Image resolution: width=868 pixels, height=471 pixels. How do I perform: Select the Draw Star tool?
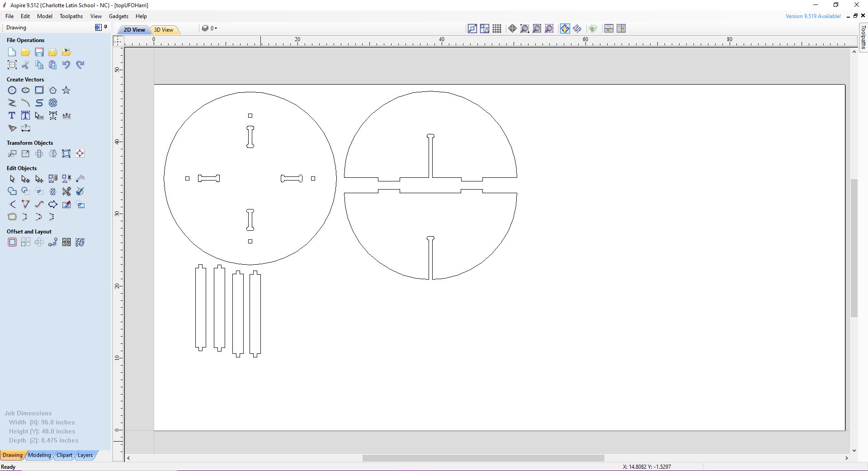pos(66,90)
